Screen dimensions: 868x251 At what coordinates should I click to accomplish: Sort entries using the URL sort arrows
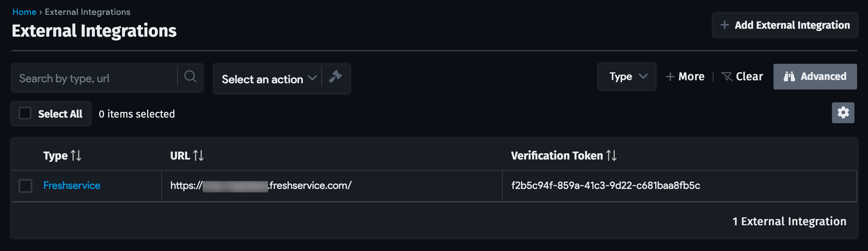[x=199, y=156]
